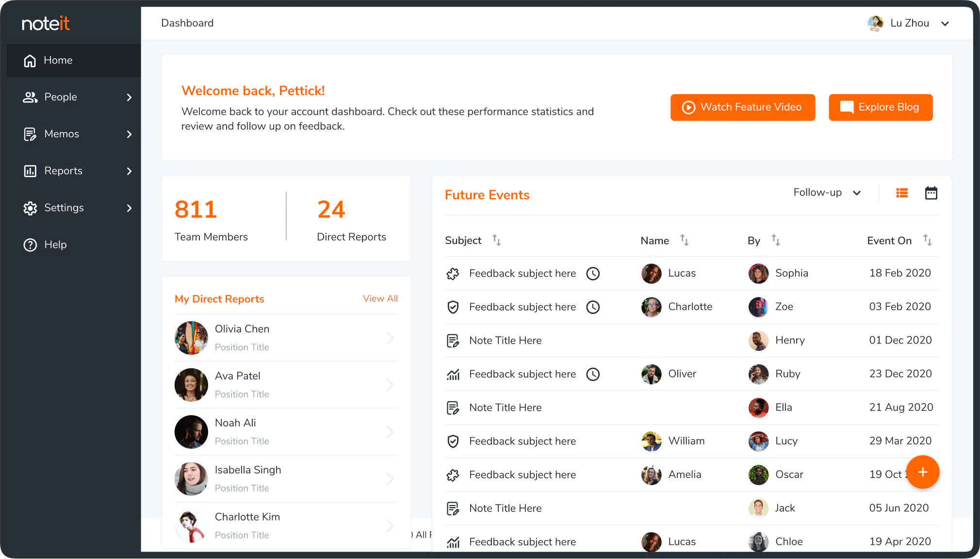Toggle sorting on the Subject column
Image resolution: width=980 pixels, height=559 pixels.
coord(497,240)
